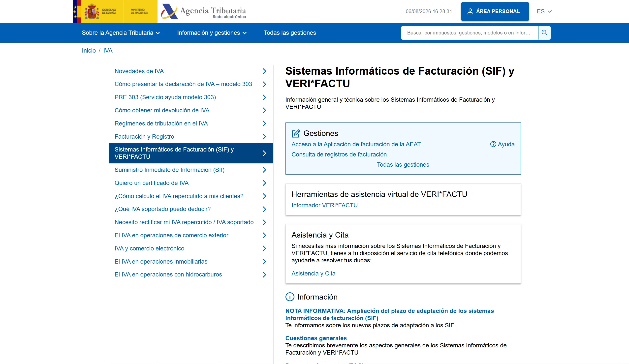
Task: Click the Ayuda question mark icon
Action: click(x=493, y=144)
